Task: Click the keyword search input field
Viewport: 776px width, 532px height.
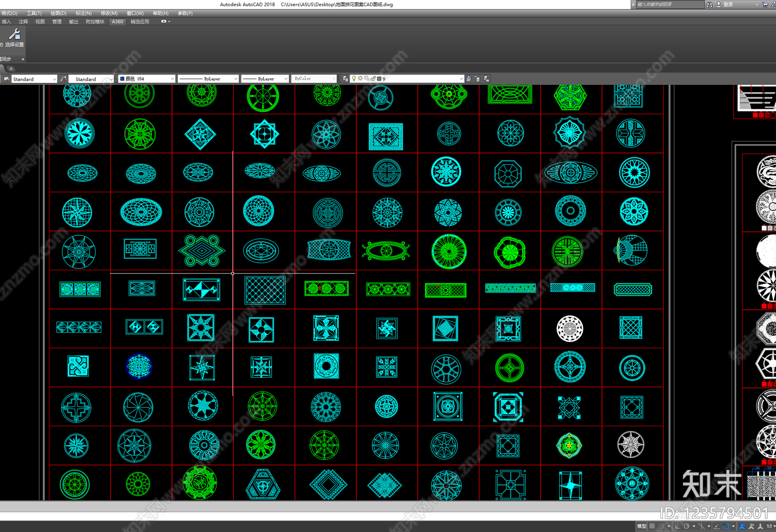Action: (x=670, y=4)
